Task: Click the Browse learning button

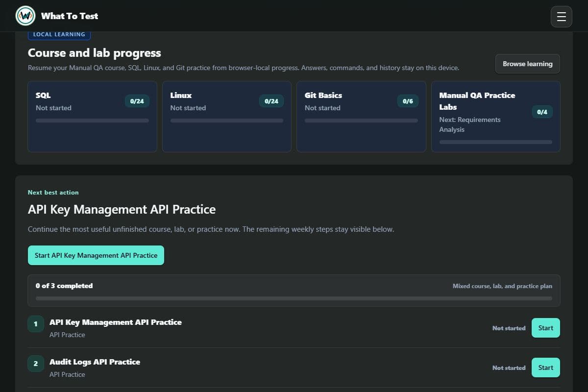Action: pyautogui.click(x=528, y=64)
